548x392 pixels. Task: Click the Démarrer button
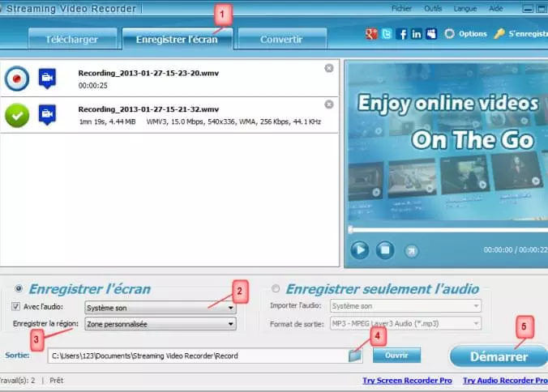[x=499, y=356]
